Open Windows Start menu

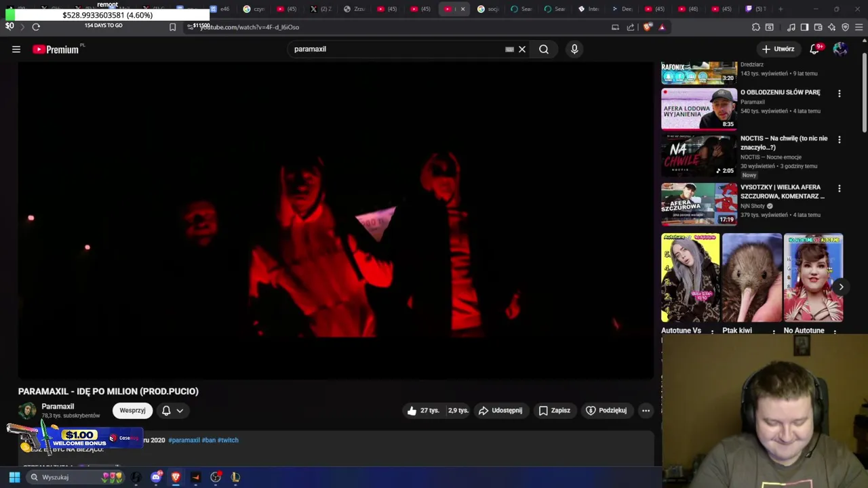[x=14, y=477]
